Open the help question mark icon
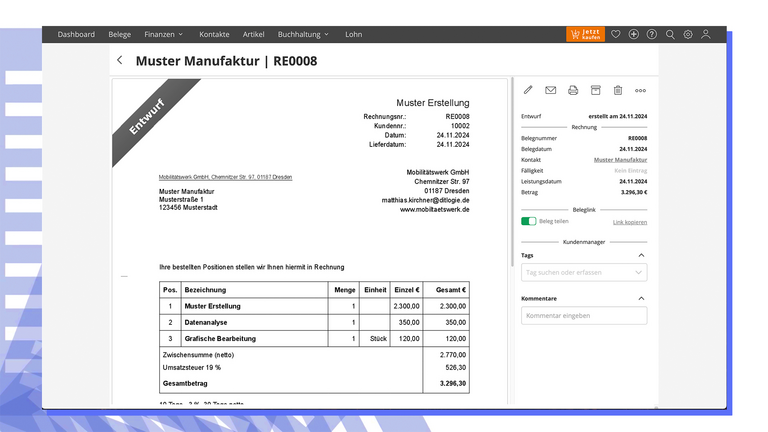 [x=652, y=34]
